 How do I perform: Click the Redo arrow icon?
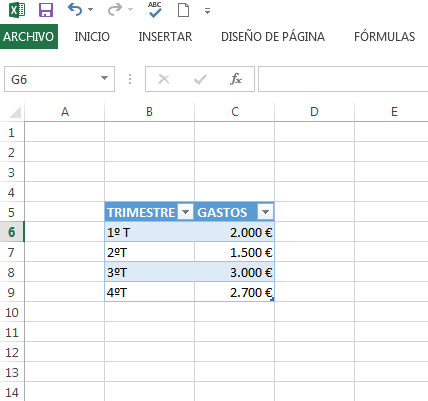click(115, 10)
